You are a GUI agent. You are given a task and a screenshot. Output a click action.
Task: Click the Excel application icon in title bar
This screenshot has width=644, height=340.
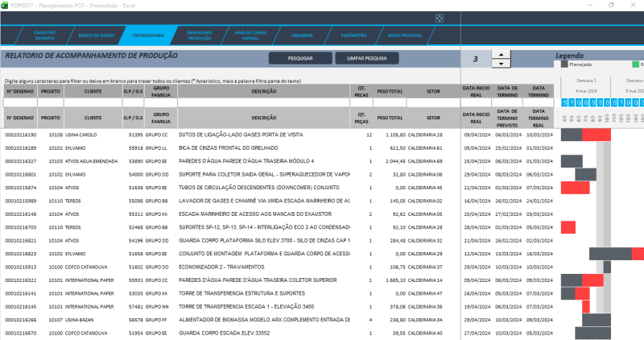[4, 4]
